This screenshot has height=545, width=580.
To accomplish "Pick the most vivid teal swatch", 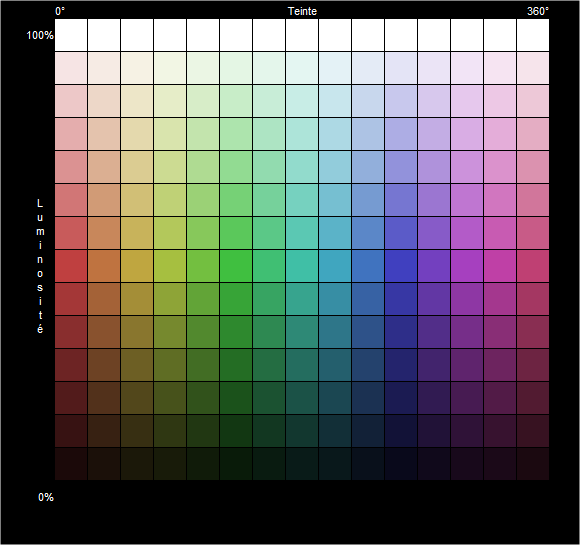I will [x=302, y=266].
